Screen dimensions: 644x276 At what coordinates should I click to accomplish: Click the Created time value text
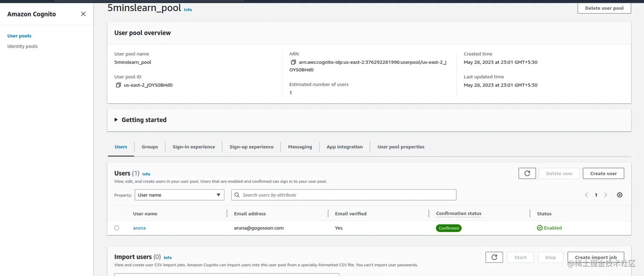click(500, 62)
